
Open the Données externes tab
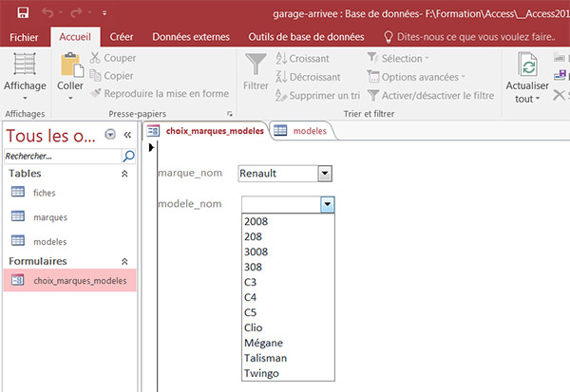coord(191,37)
